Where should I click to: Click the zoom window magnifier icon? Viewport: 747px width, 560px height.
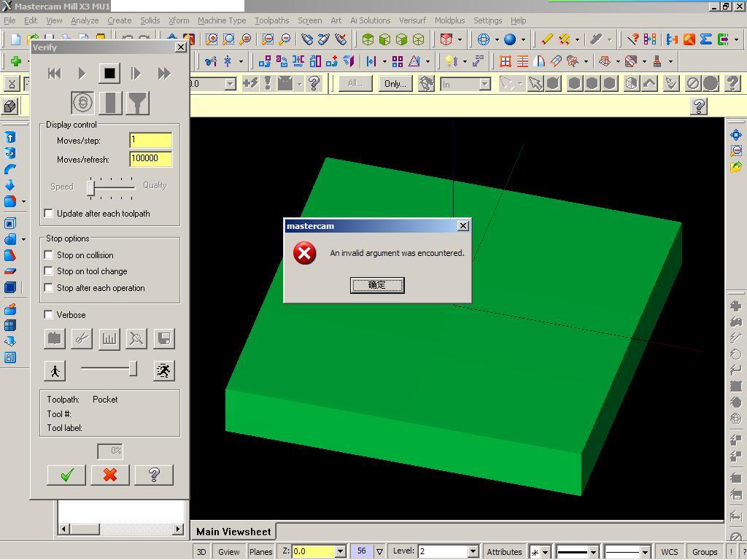[x=212, y=39]
